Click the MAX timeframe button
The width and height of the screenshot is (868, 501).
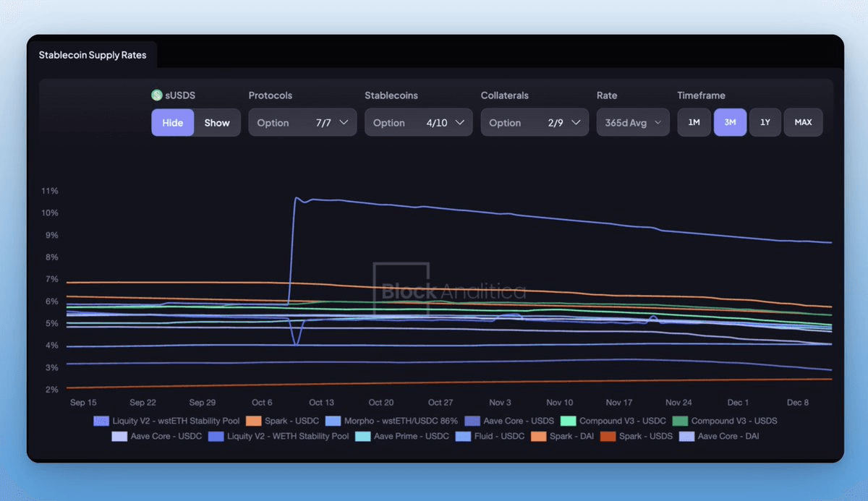pos(804,122)
